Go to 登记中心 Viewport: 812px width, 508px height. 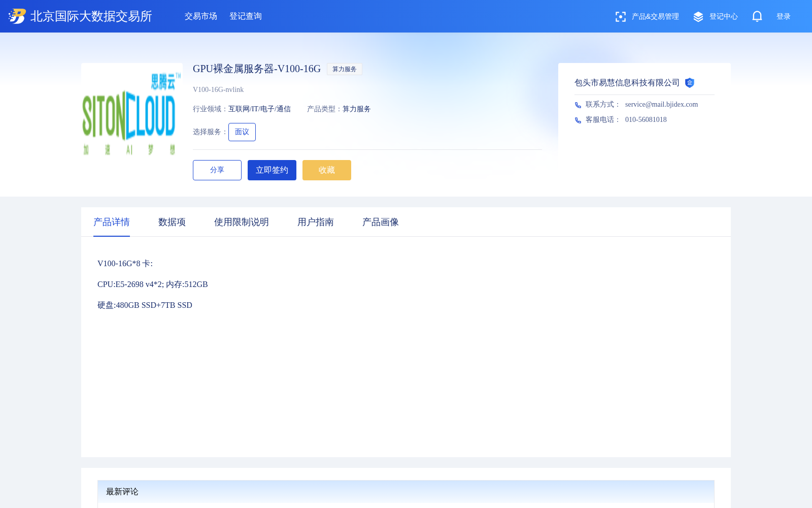coord(724,17)
